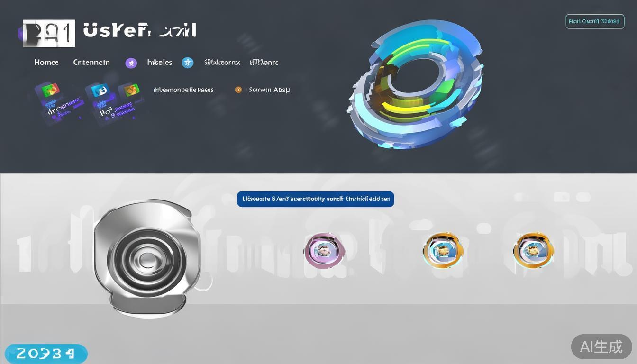Open the last item in navigation bar
Screen dimensions: 637x364
tap(264, 63)
